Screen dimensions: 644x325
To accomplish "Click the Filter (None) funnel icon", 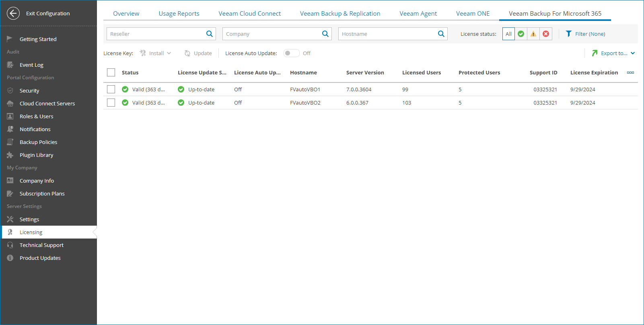I will click(569, 34).
